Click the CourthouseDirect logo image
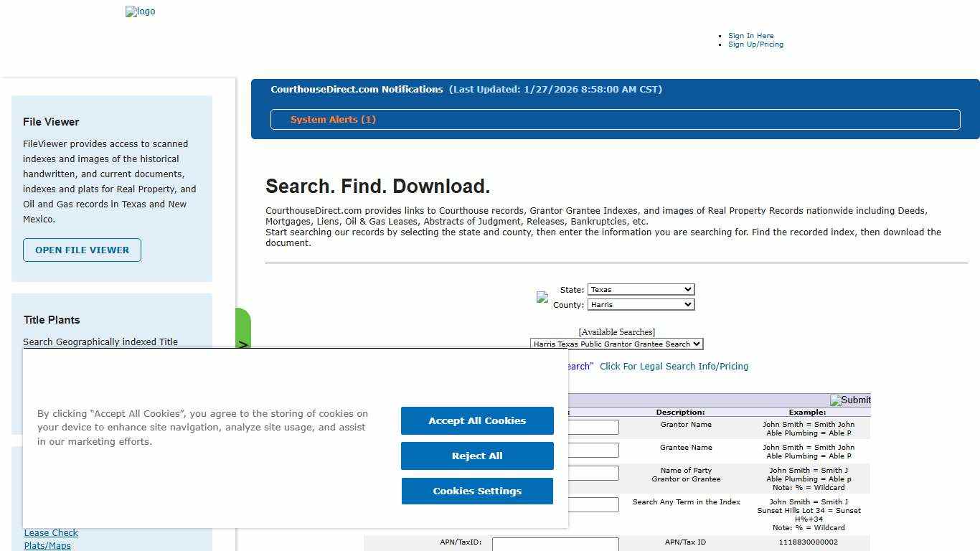This screenshot has width=980, height=551. (x=140, y=11)
